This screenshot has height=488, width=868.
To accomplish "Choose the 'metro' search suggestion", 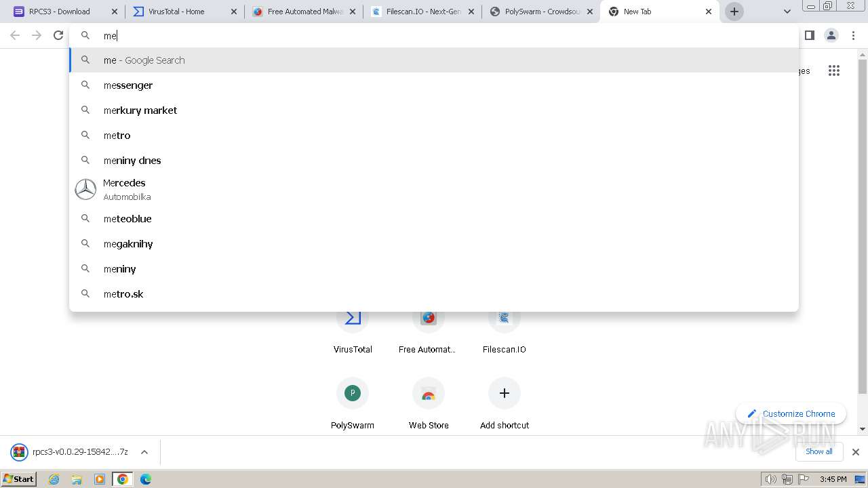I will click(434, 136).
